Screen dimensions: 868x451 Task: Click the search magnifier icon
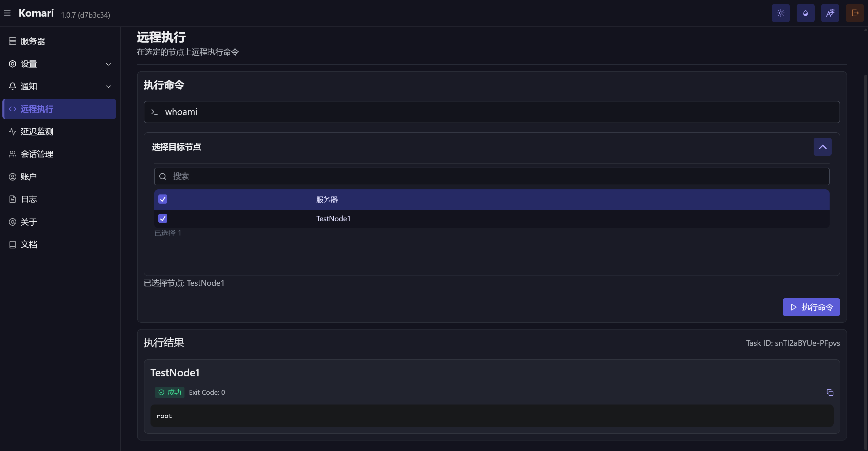pyautogui.click(x=163, y=176)
